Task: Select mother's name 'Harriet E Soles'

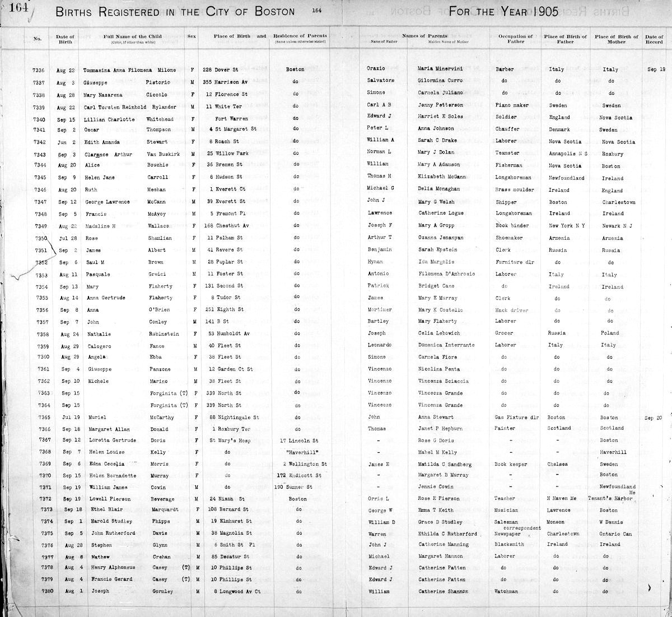Action: click(x=440, y=117)
